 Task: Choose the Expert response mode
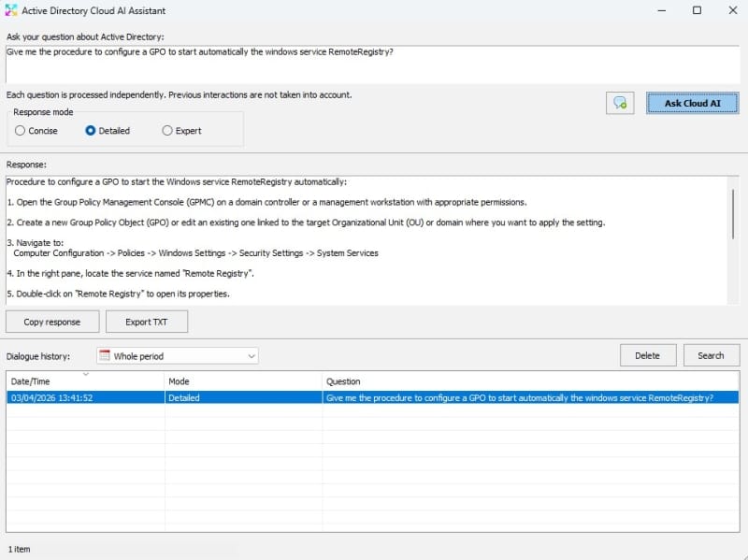167,131
